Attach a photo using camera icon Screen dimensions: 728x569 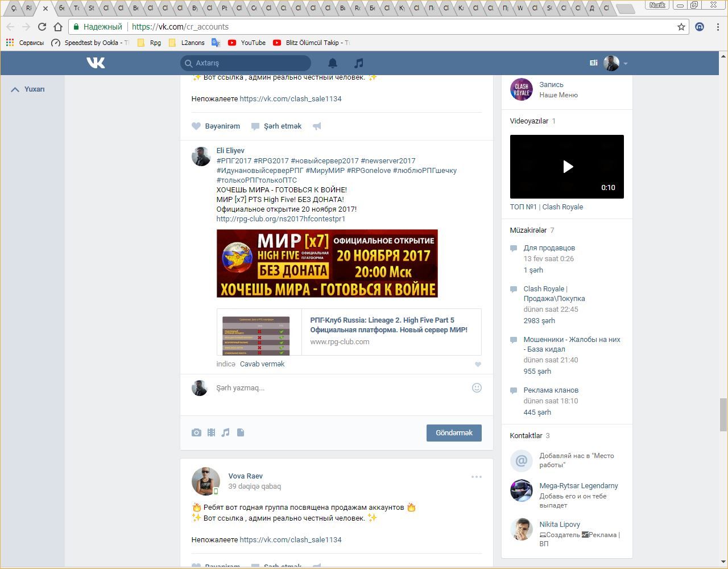tap(196, 432)
